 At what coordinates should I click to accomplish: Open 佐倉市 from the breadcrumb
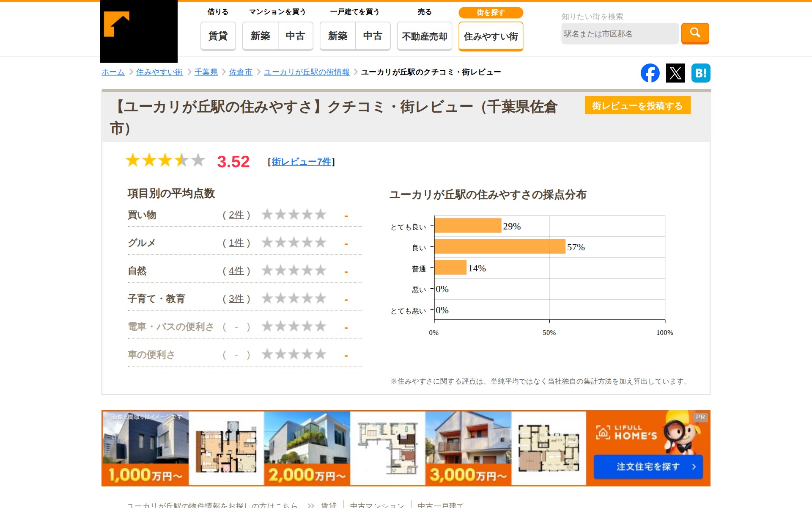click(240, 72)
